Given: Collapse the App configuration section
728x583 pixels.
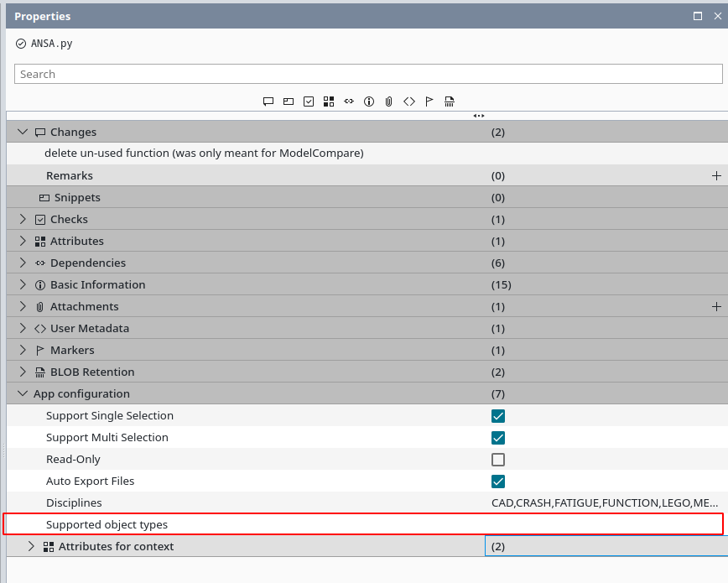Looking at the screenshot, I should 23,393.
